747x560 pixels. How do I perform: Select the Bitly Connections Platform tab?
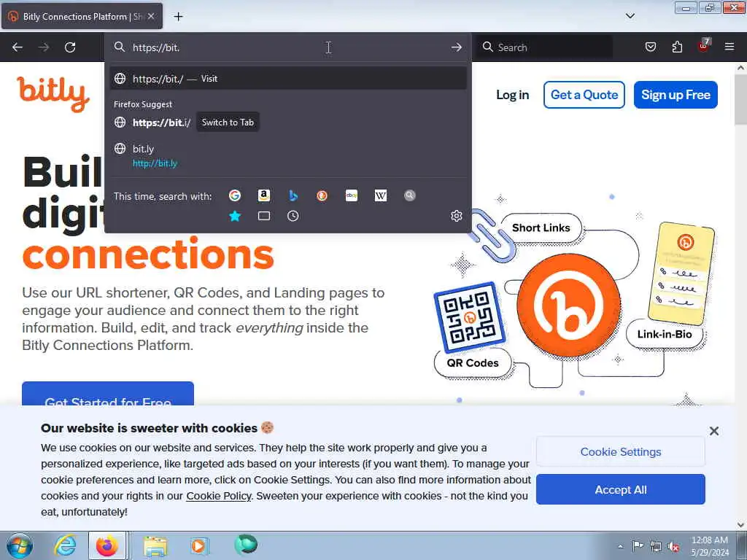coord(82,16)
